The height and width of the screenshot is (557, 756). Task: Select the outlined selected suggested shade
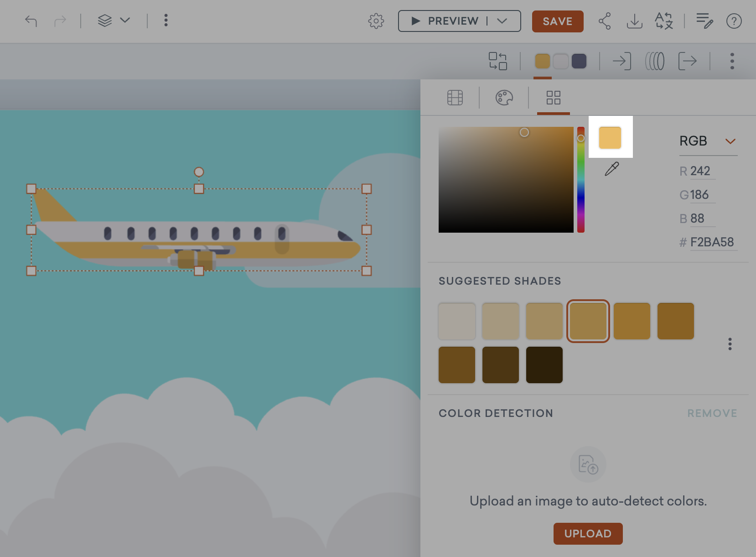coord(588,321)
